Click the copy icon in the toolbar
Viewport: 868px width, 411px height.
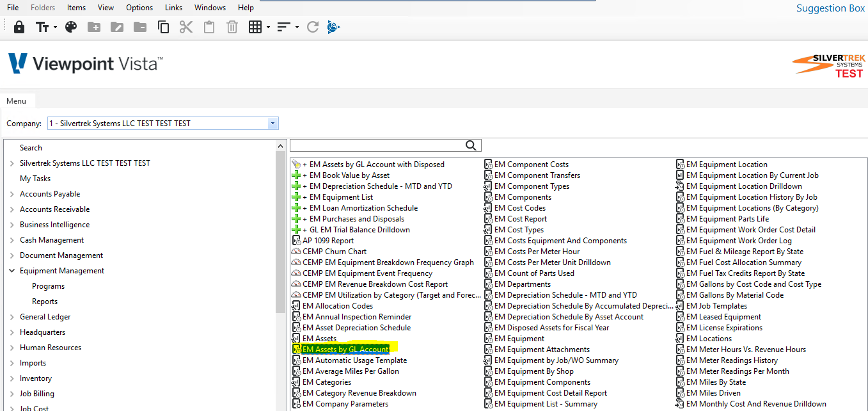click(163, 27)
